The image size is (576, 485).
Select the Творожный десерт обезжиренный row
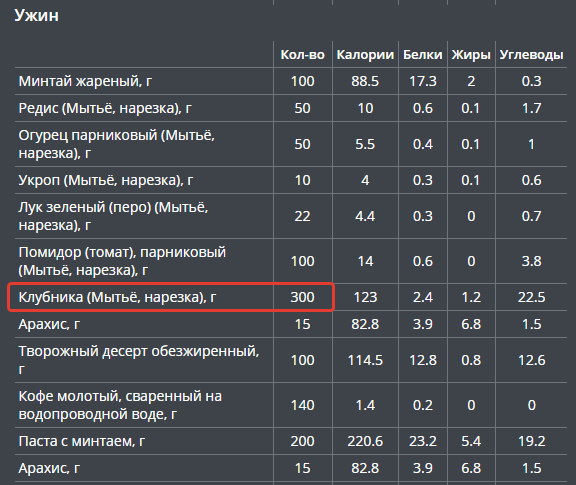291,360
